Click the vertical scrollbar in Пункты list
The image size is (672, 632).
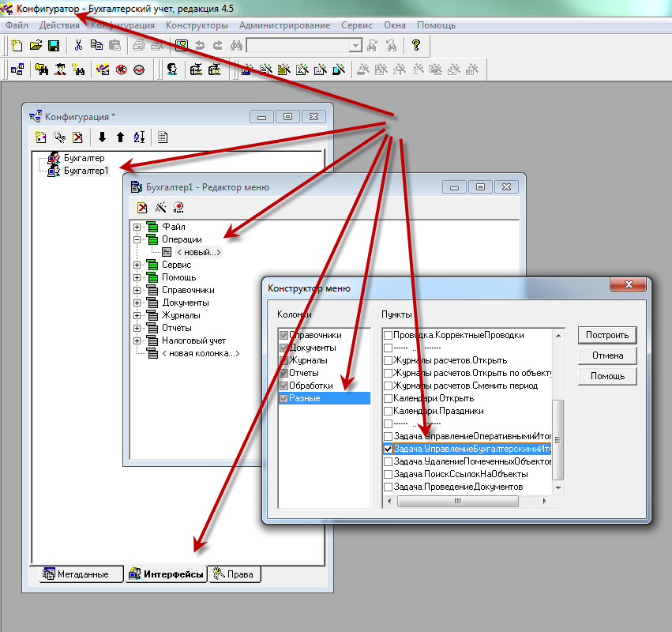click(557, 440)
